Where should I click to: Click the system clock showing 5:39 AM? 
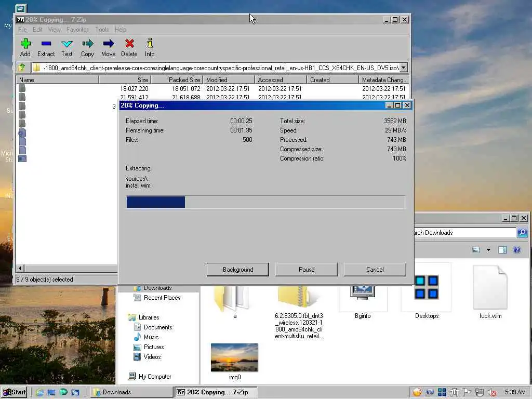point(515,392)
